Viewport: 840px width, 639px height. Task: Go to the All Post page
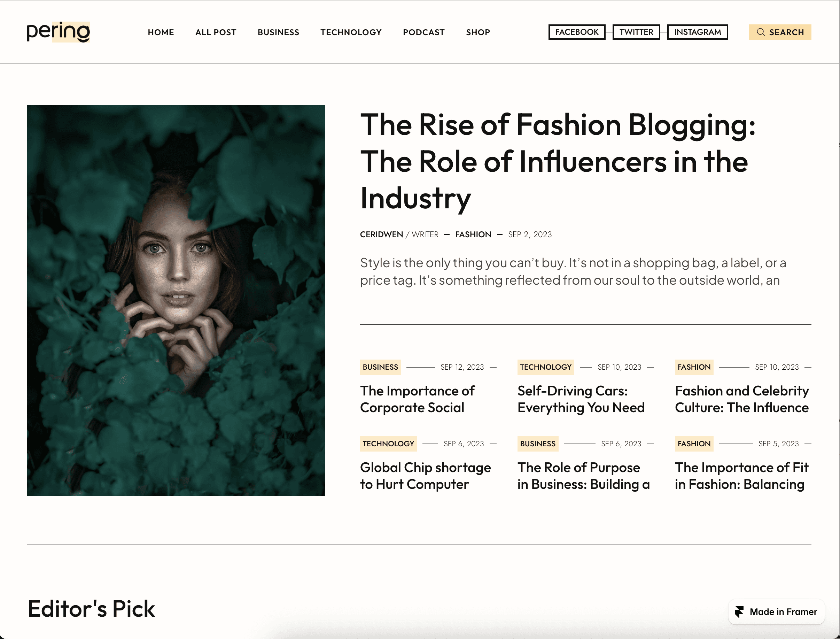pos(216,32)
